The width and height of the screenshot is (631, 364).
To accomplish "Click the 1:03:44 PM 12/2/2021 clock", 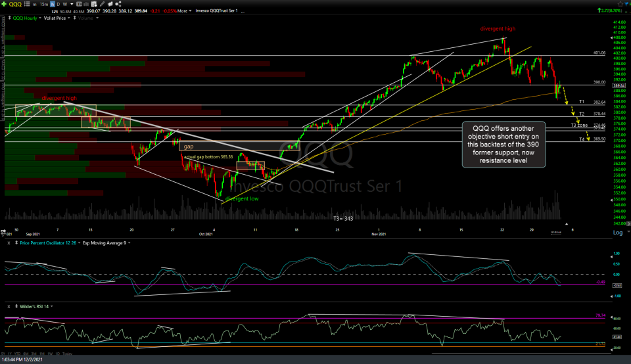I will point(22,359).
